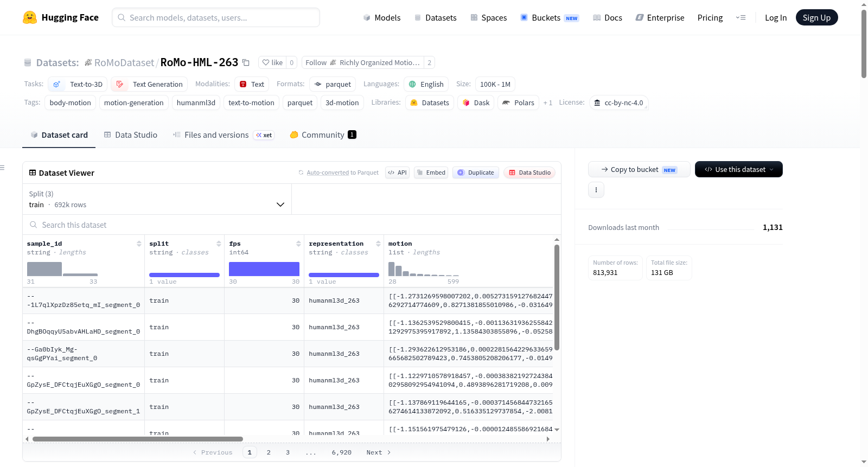The height and width of the screenshot is (467, 868).
Task: Jump to last page 6,920
Action: coord(342,452)
